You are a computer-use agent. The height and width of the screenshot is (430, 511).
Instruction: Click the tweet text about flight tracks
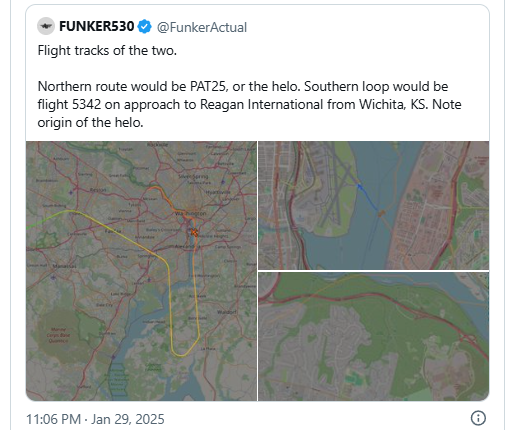pyautogui.click(x=249, y=86)
